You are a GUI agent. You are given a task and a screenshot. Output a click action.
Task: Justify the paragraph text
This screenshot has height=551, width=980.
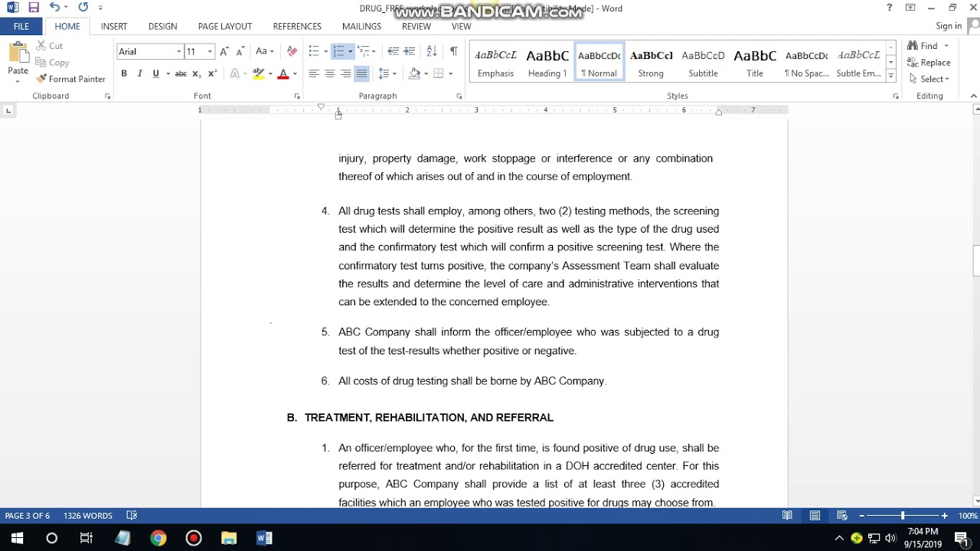[x=362, y=73]
